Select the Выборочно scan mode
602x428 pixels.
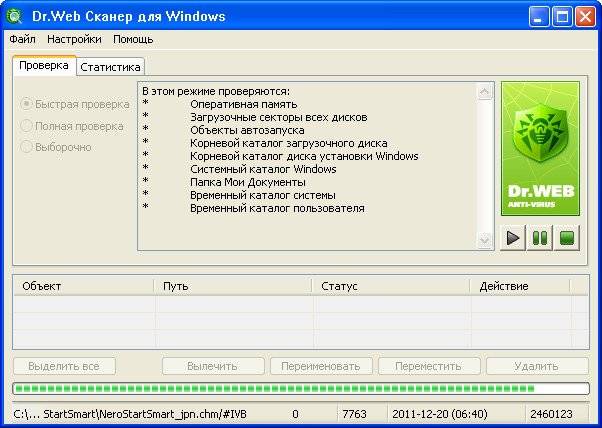tap(27, 147)
